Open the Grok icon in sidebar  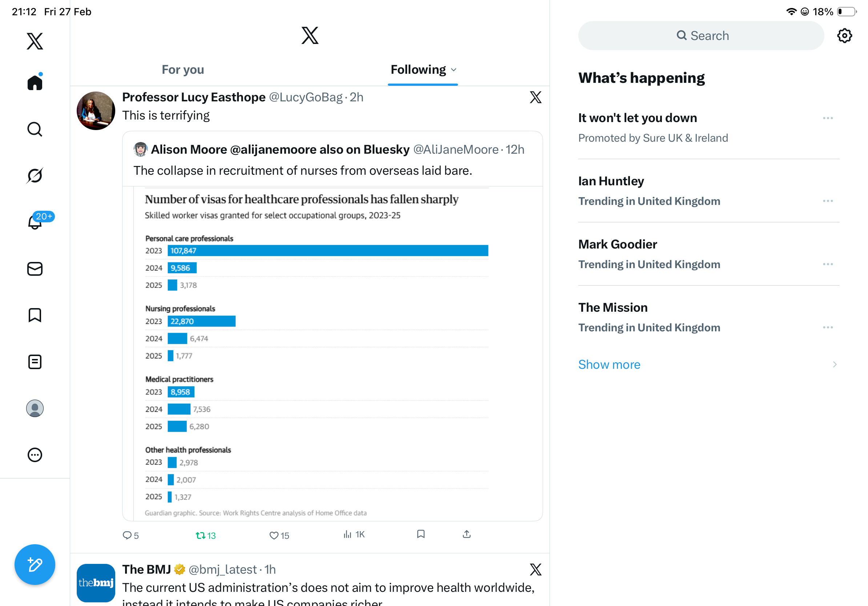35,175
